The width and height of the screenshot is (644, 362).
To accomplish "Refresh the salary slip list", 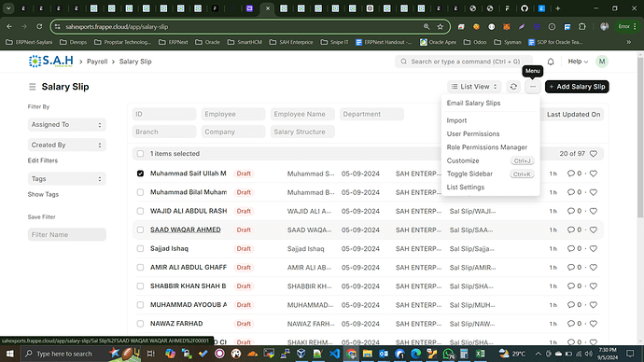I will (x=513, y=87).
